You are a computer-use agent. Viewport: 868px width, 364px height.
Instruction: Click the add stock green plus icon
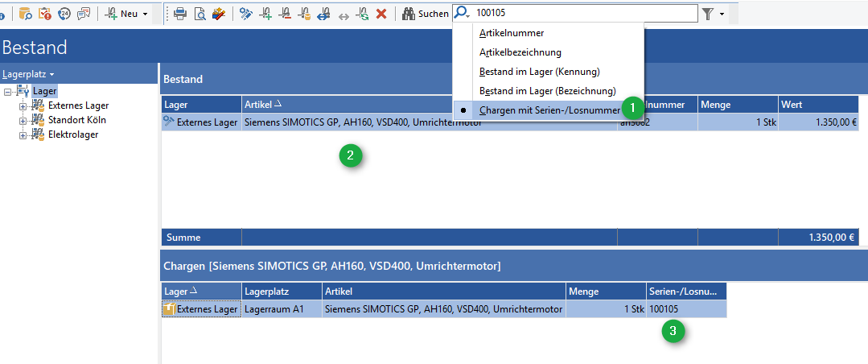click(x=265, y=14)
